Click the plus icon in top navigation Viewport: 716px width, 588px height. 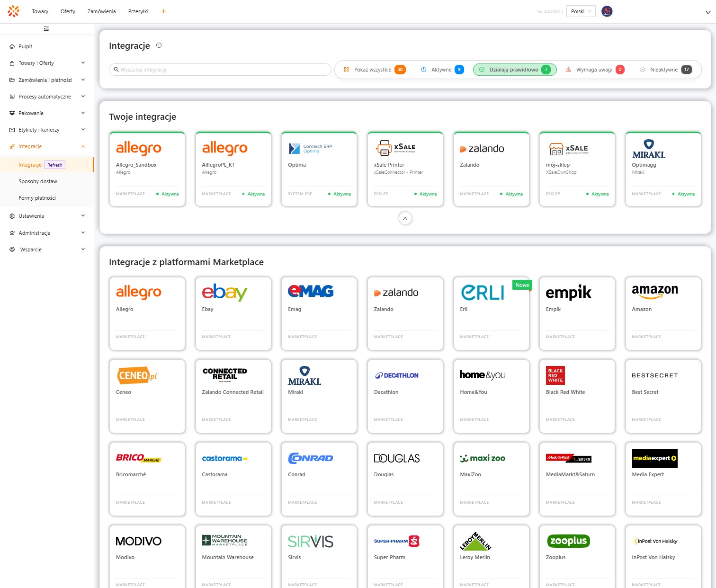pyautogui.click(x=163, y=11)
